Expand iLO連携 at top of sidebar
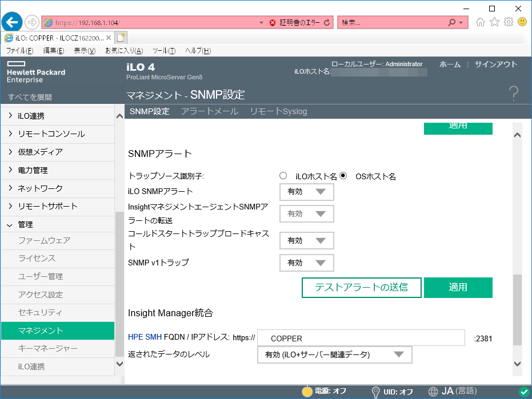This screenshot has width=532, height=399. (x=58, y=116)
